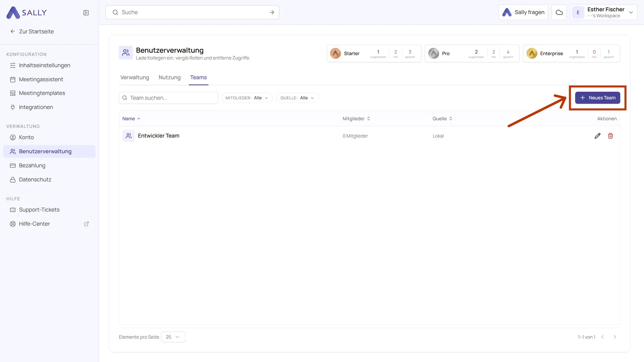Click the external link icon beside Hilfe-Center

(x=86, y=224)
